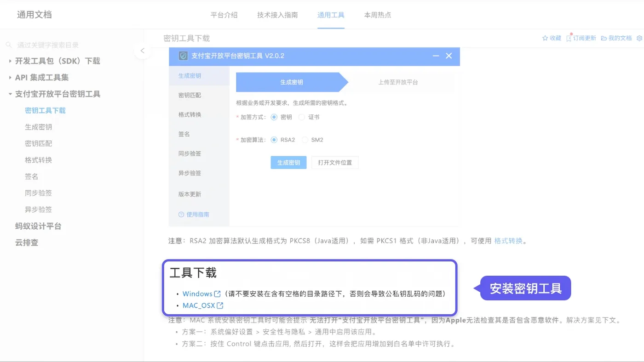Click the 订阅更新 text button
Viewport: 644px width, 362px height.
point(585,38)
